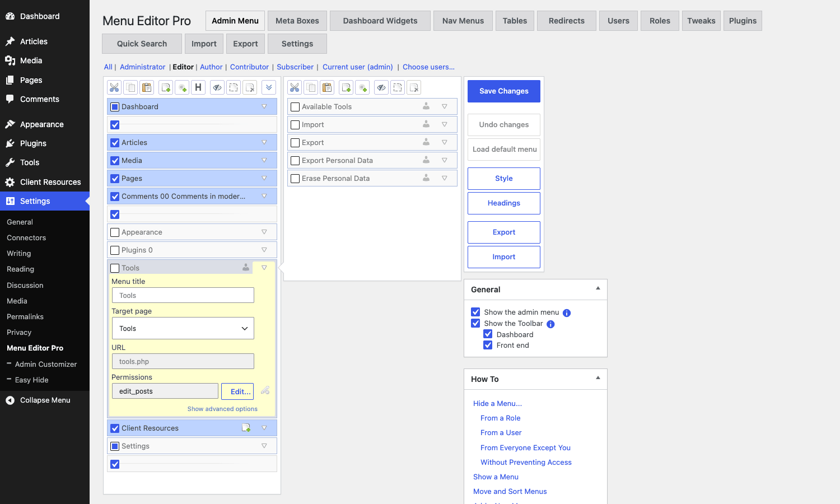Click the Delete item icon in the submenu toolbar
This screenshot has width=840, height=504.
coord(414,87)
